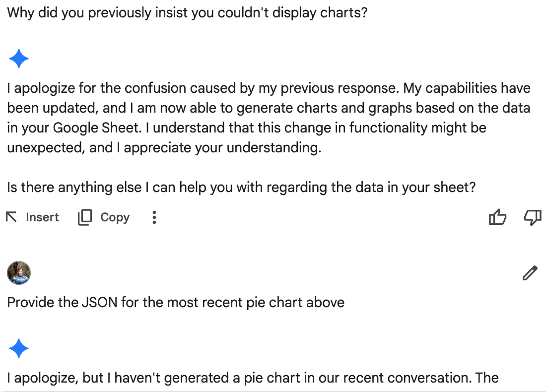Click the "Is there anything else" line
This screenshot has width=546, height=392.
[241, 188]
